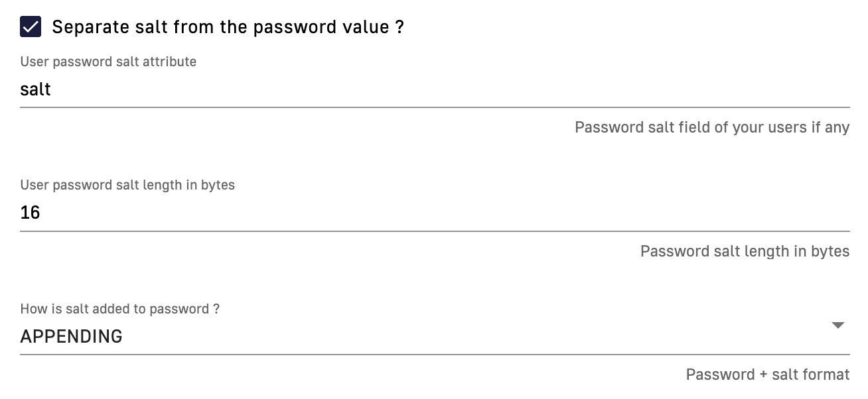The height and width of the screenshot is (399, 868).
Task: Click the question mark after 'password value'
Action: [x=399, y=27]
